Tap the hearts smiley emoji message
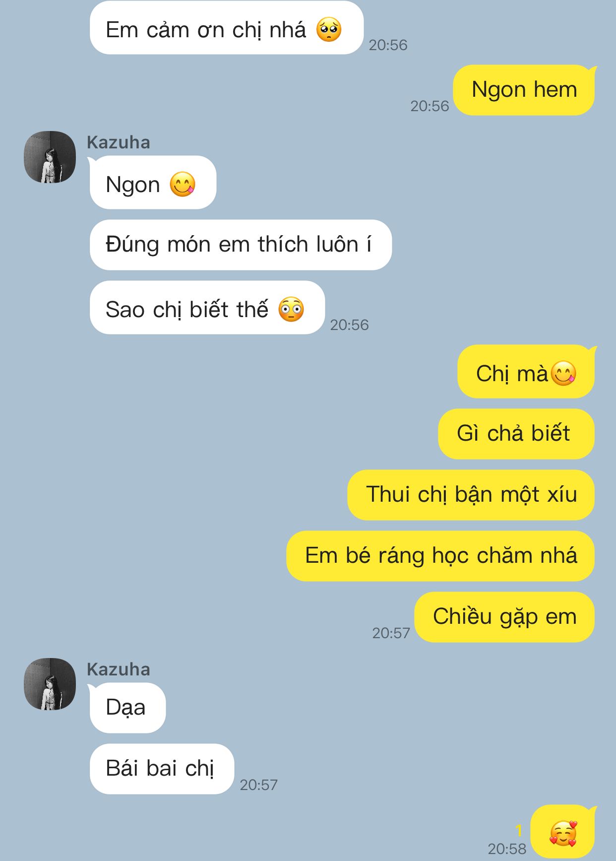Screen dimensions: 616x861 click(x=562, y=833)
